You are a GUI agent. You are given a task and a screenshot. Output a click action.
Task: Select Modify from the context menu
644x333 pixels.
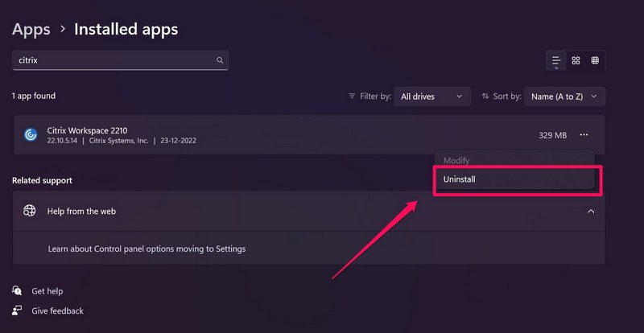456,161
